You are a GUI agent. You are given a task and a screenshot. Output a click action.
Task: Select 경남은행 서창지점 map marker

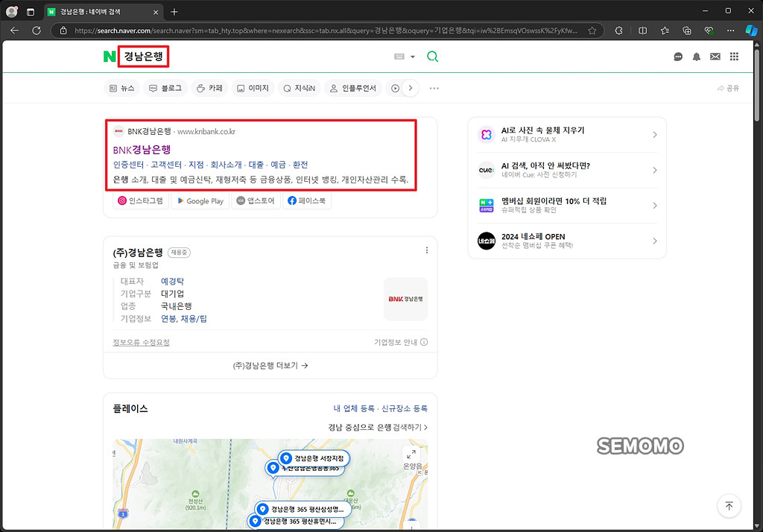click(x=314, y=458)
